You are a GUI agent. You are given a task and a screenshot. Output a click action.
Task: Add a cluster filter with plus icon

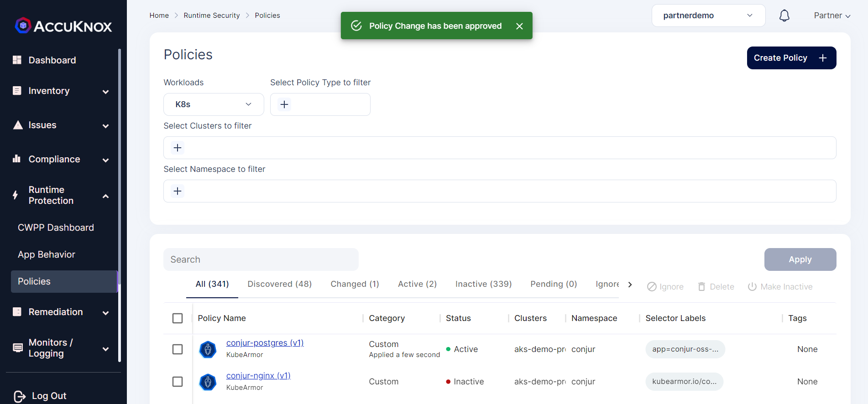[178, 148]
